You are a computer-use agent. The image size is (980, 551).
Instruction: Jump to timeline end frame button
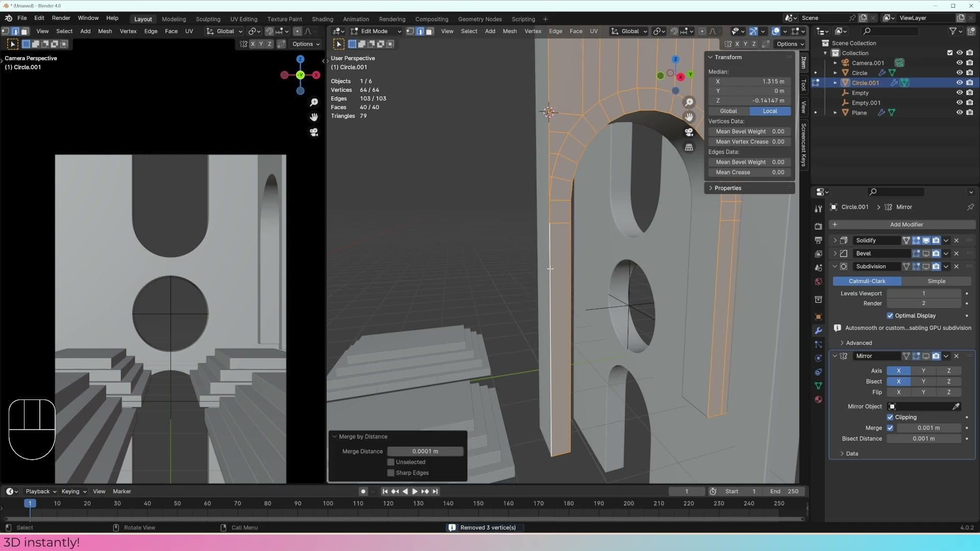(435, 491)
